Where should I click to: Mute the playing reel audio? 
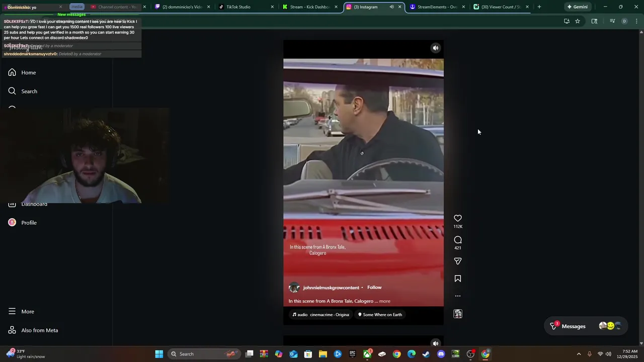tap(436, 48)
